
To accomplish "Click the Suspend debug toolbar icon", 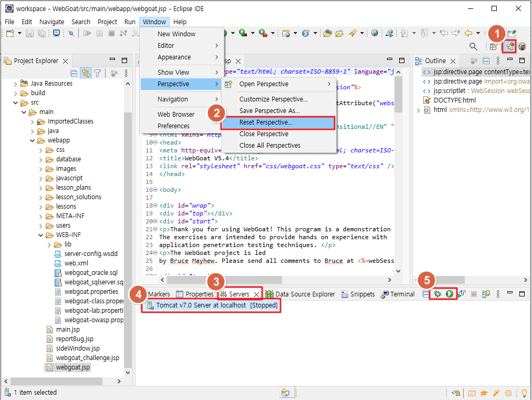I will (99, 33).
